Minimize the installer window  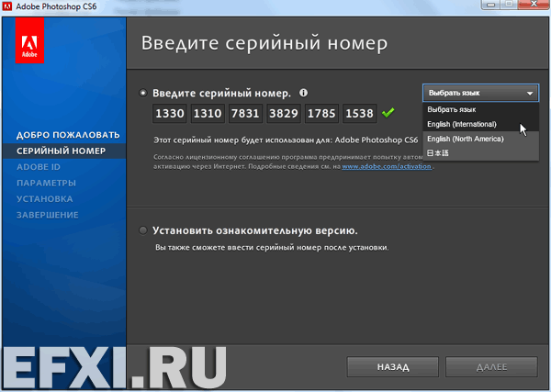coord(491,5)
